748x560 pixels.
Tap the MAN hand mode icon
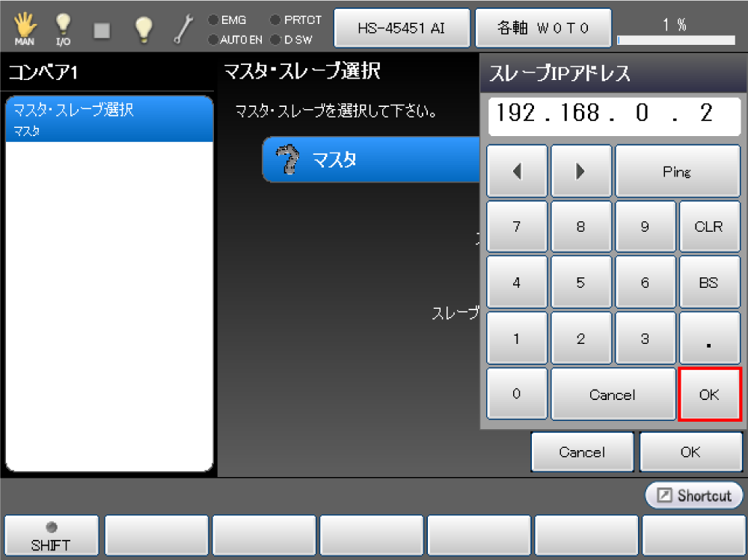click(25, 29)
